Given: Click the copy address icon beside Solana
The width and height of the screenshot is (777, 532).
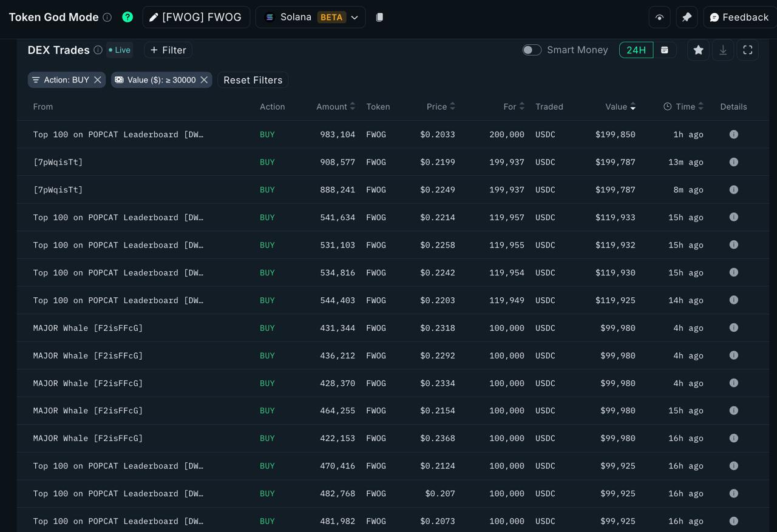Looking at the screenshot, I should click(379, 17).
